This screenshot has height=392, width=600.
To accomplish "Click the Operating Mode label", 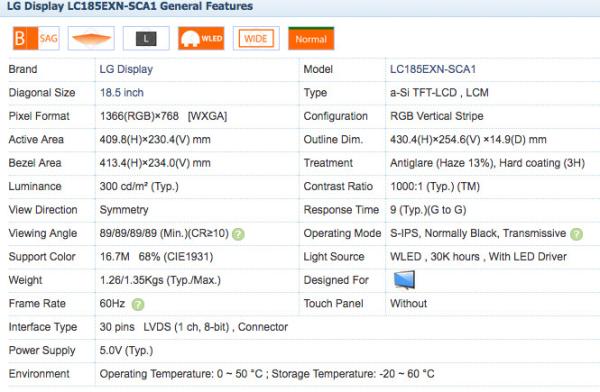I will (342, 233).
